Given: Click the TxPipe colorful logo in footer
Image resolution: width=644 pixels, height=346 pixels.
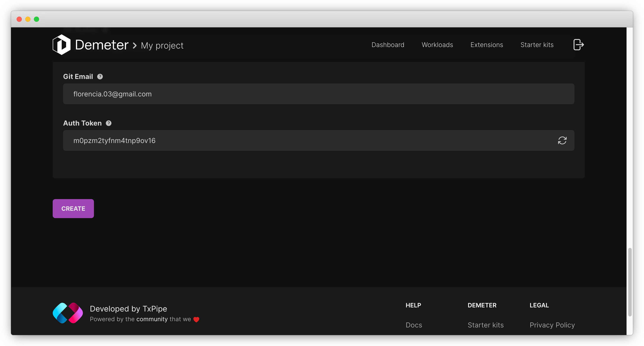Looking at the screenshot, I should (x=68, y=313).
